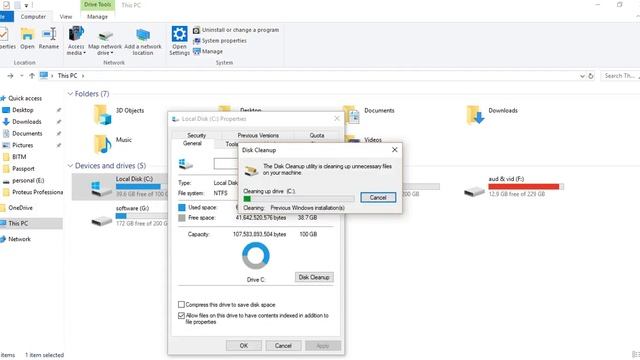The image size is (640, 360).
Task: Open Pictures in Quick access sidebar
Action: coord(22,145)
